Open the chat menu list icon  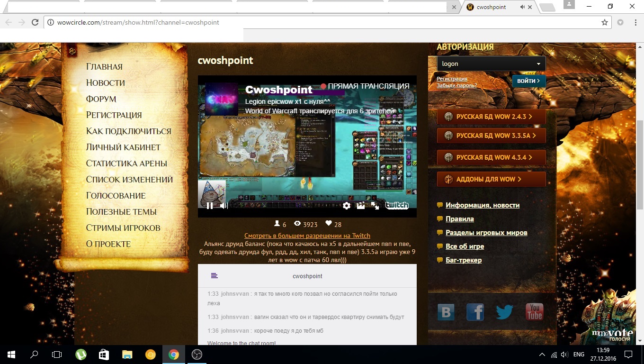point(215,276)
